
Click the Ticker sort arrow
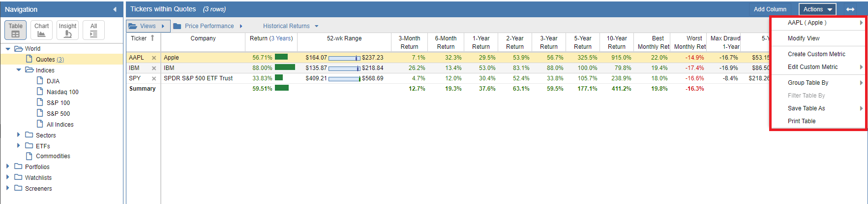click(152, 38)
